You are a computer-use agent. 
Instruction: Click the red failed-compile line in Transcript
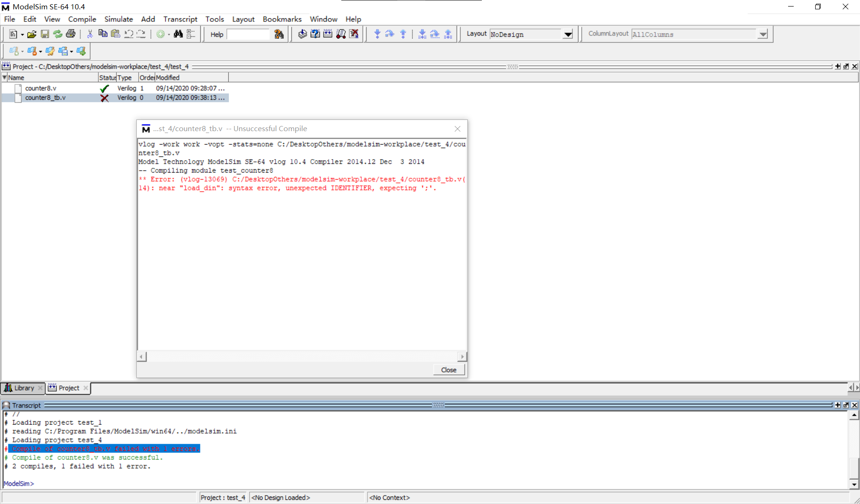pos(104,449)
